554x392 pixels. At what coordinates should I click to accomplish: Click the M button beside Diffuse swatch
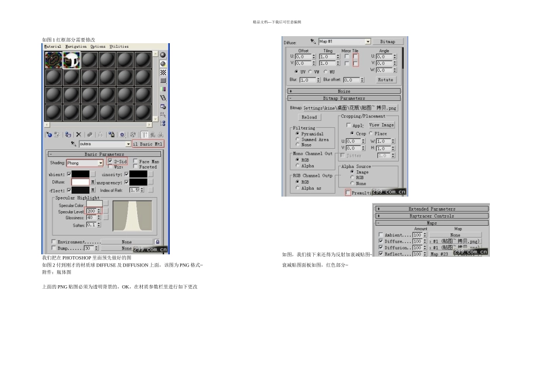[x=93, y=182]
